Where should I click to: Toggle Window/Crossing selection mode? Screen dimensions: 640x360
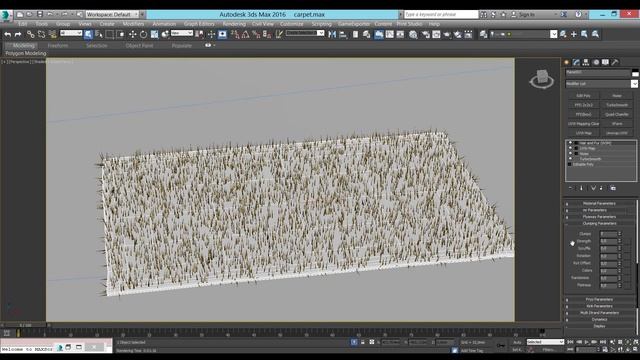pos(121,35)
